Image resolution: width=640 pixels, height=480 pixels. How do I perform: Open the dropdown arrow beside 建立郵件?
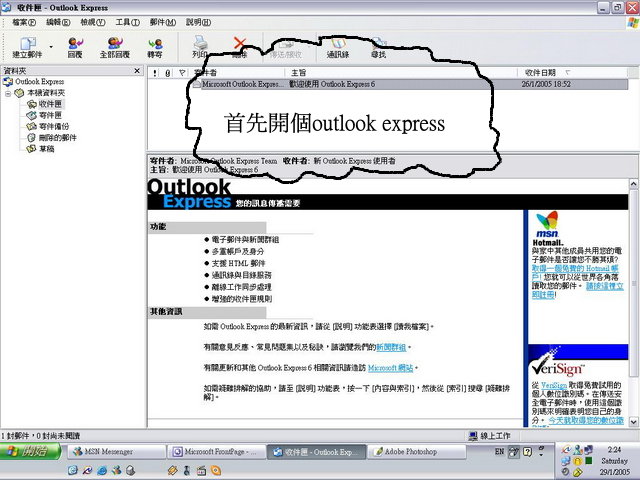(x=50, y=45)
